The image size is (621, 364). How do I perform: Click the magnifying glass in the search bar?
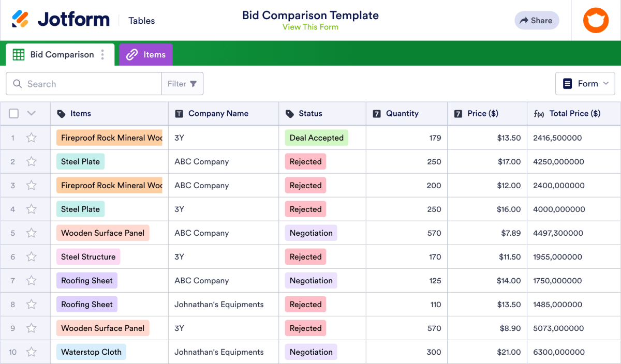[x=17, y=83]
